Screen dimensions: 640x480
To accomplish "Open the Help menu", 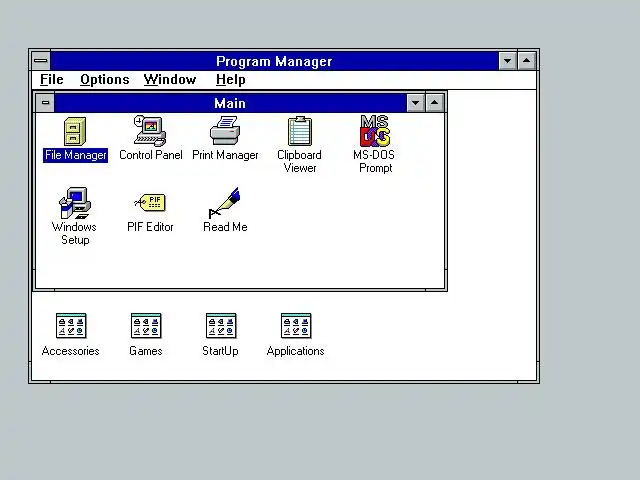I will [x=231, y=80].
